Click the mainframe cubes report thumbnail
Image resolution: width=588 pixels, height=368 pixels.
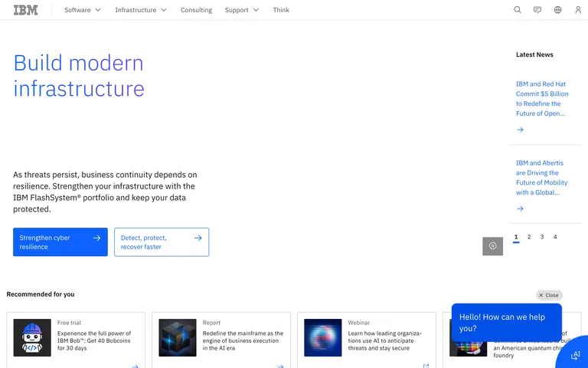tap(178, 337)
